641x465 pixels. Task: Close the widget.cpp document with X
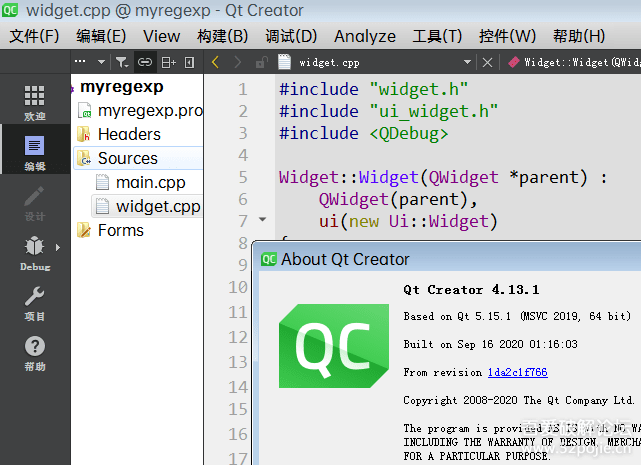488,62
